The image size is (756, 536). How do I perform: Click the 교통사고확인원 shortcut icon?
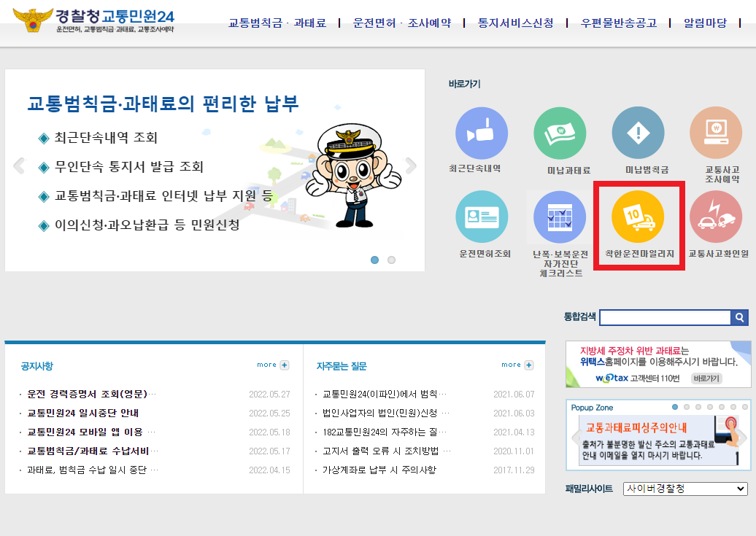pos(716,217)
